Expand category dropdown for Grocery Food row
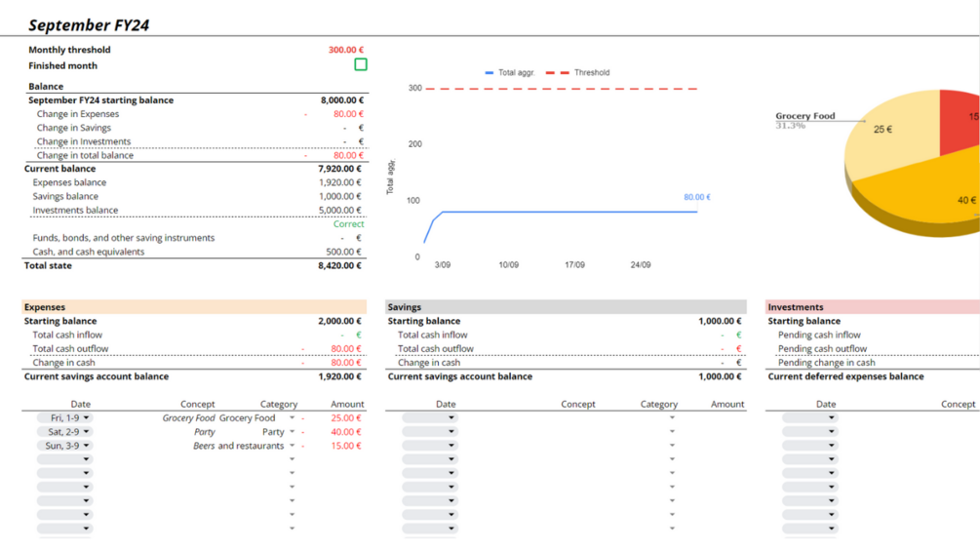980x551 pixels. coord(292,418)
